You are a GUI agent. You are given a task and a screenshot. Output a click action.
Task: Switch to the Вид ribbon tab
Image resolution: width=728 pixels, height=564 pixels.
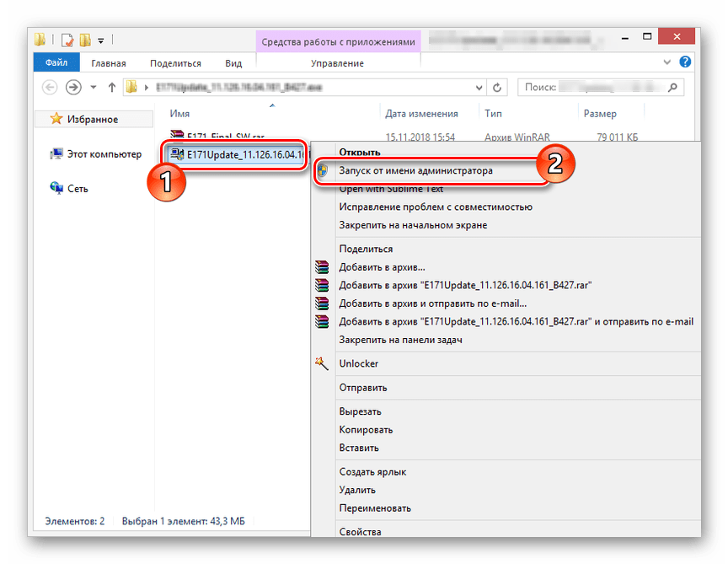233,63
